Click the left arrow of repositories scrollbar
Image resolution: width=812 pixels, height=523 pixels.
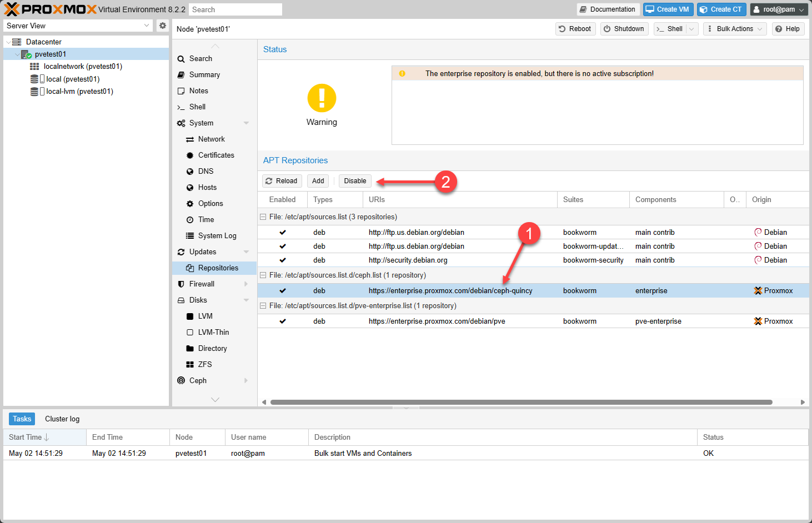pos(264,402)
